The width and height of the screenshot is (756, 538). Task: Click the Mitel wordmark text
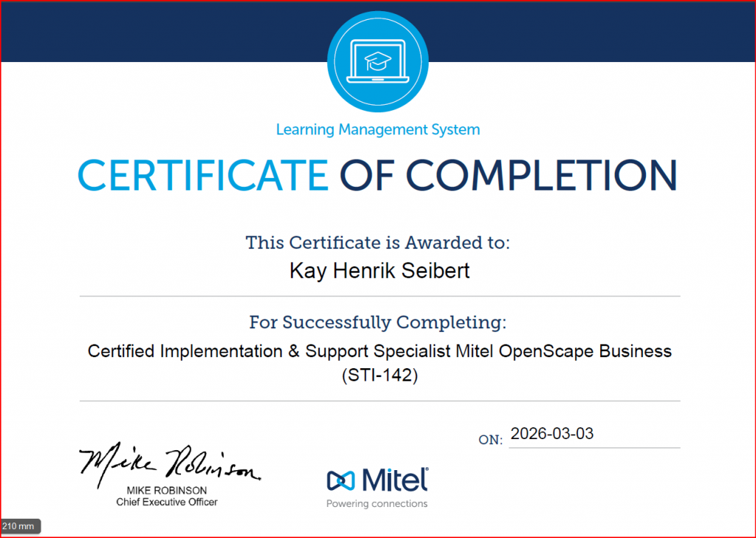pos(394,480)
